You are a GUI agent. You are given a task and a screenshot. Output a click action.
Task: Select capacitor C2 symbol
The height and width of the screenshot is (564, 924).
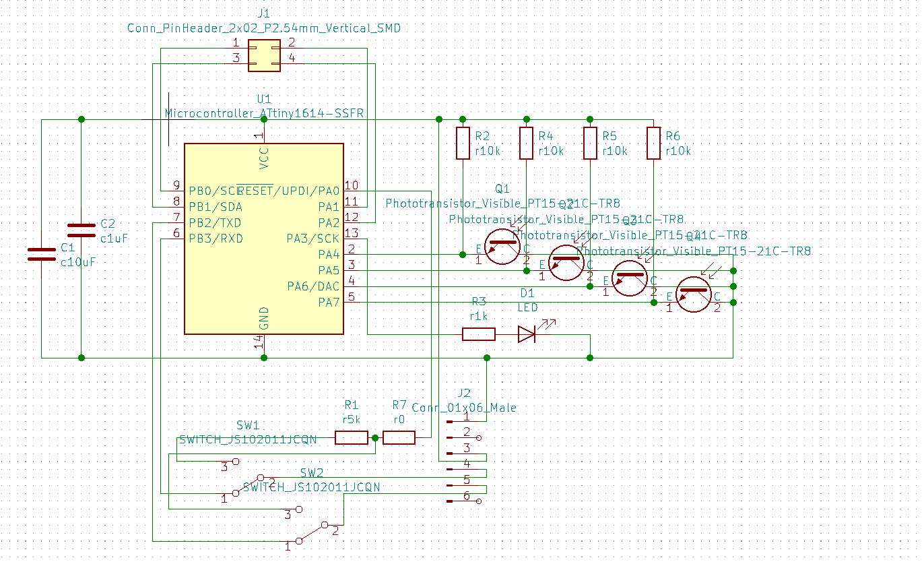pyautogui.click(x=81, y=230)
